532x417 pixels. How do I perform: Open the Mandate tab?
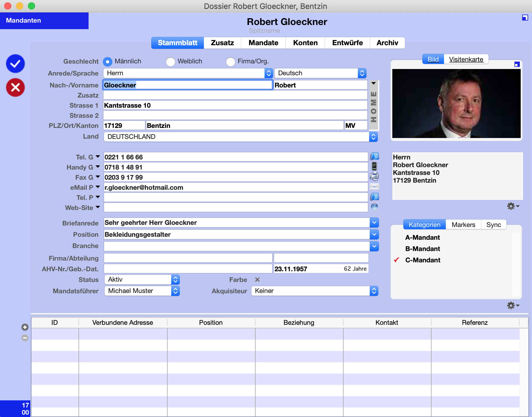tap(263, 43)
